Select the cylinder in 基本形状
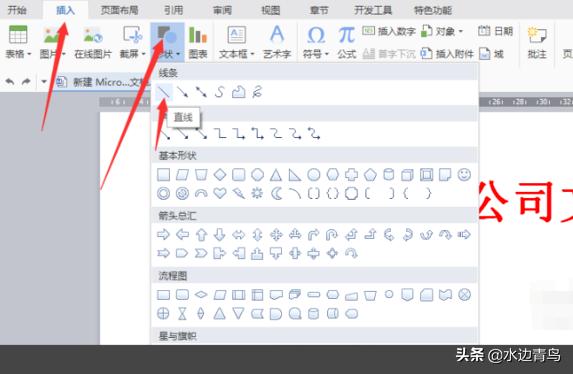Screen dimensions: 573x374 click(389, 175)
